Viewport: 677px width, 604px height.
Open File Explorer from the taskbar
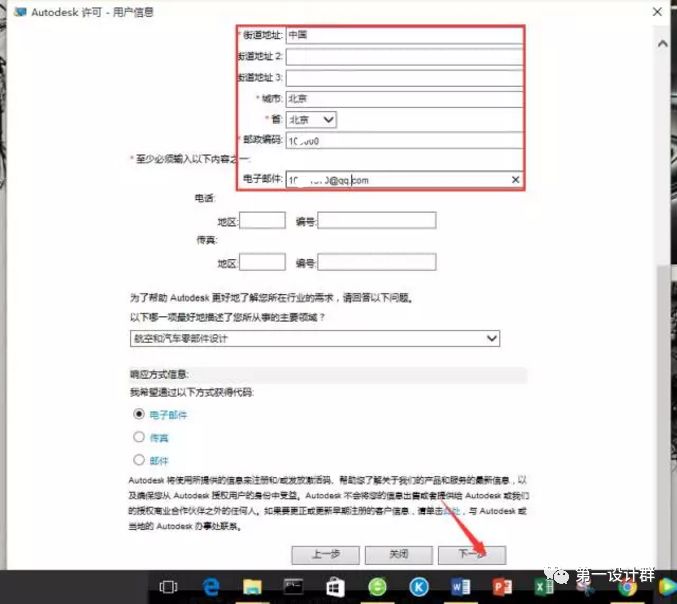(x=252, y=587)
